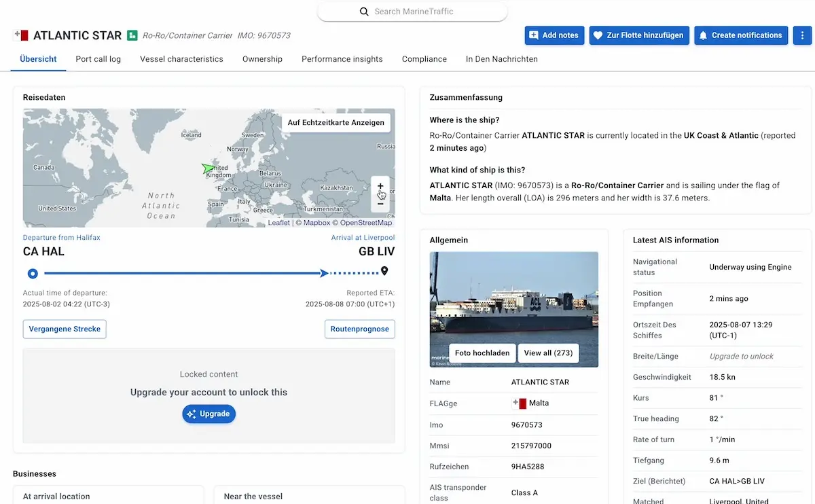Open the Ownership tab
The height and width of the screenshot is (504, 815).
pyautogui.click(x=262, y=59)
